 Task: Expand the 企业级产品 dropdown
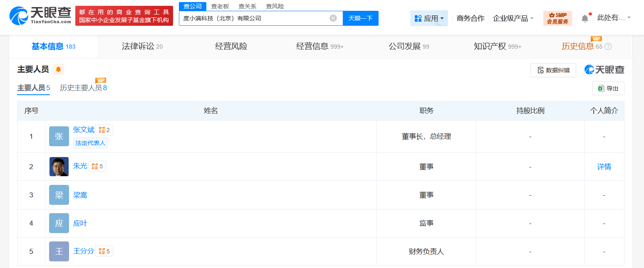pyautogui.click(x=513, y=18)
